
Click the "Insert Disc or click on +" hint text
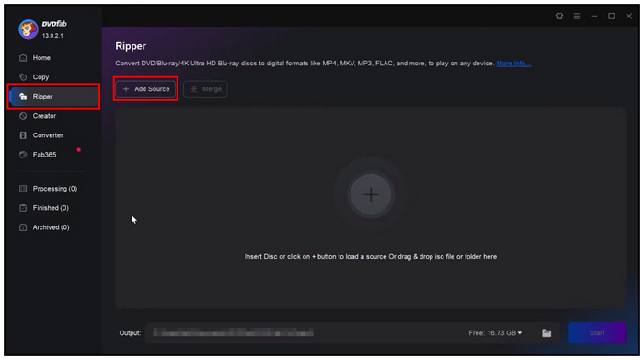coord(371,257)
